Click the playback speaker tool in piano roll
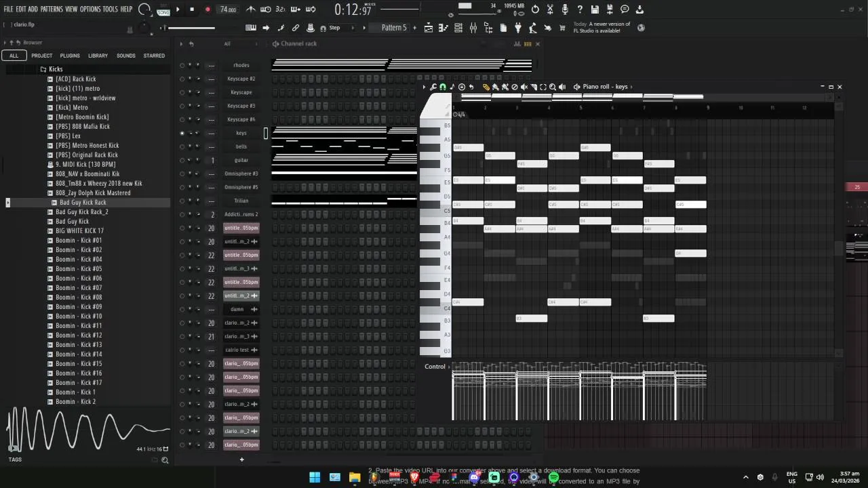The image size is (868, 488). point(562,87)
